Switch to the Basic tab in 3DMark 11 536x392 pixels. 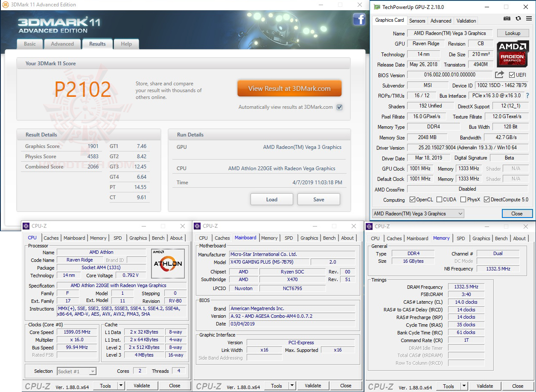(30, 44)
